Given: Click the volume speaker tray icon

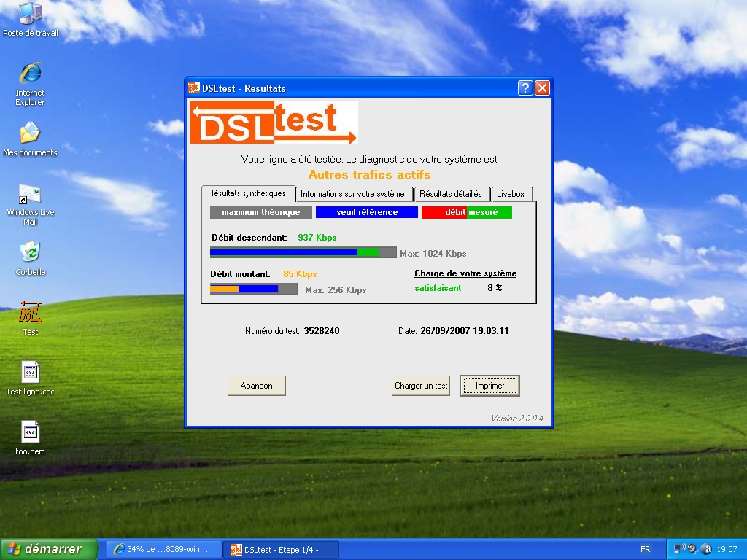Looking at the screenshot, I should (x=692, y=549).
